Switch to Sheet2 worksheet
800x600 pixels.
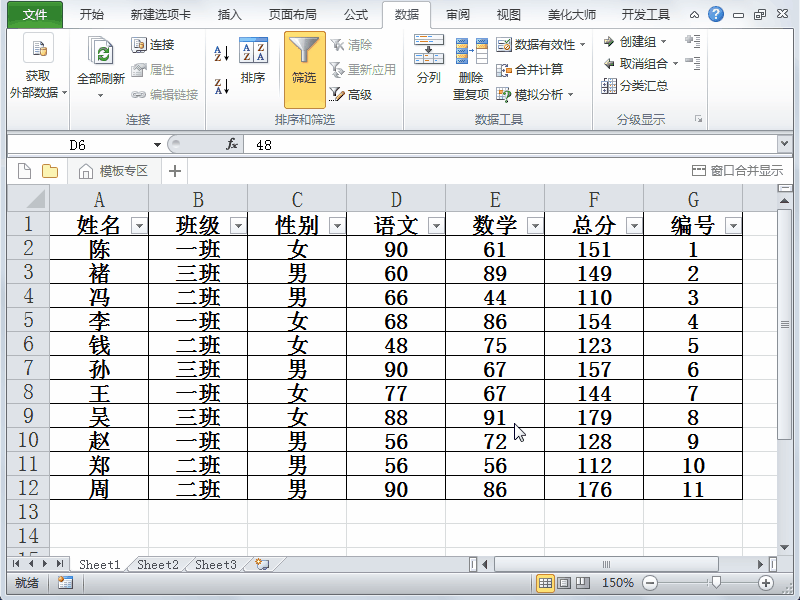[x=158, y=564]
